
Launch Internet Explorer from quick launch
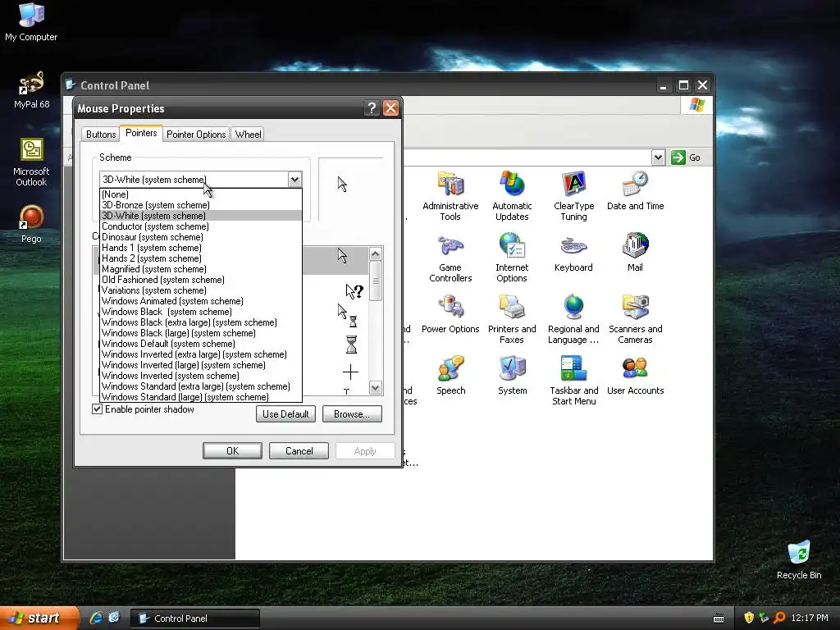point(96,618)
